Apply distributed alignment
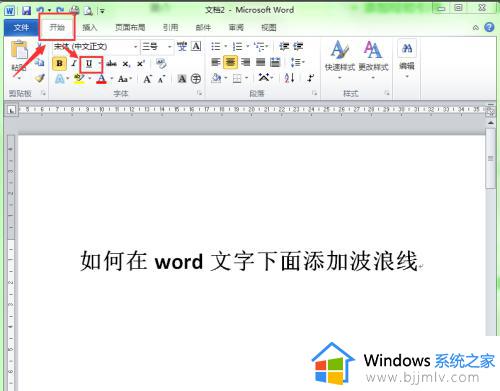Image resolution: width=500 pixels, height=391 pixels. [x=275, y=62]
